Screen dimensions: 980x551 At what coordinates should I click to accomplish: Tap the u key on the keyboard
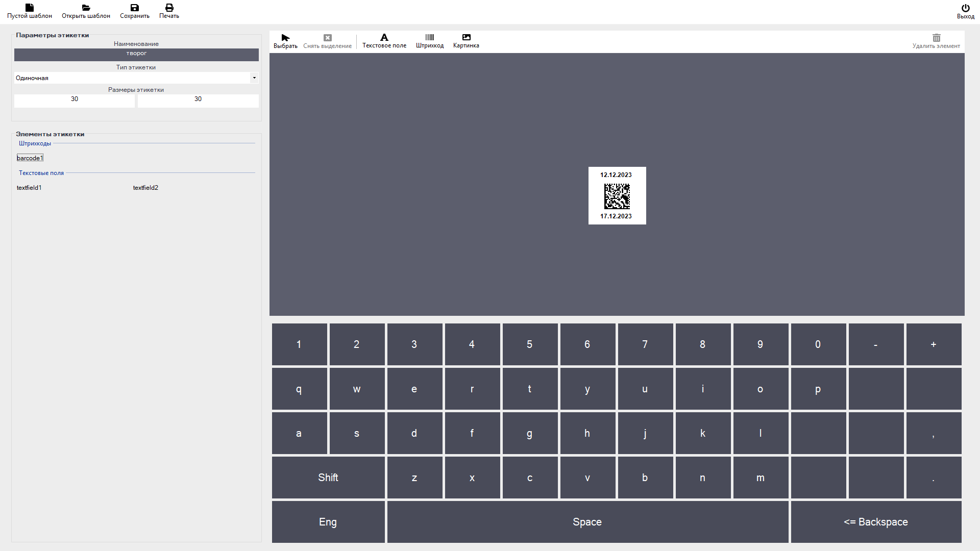[x=646, y=389]
